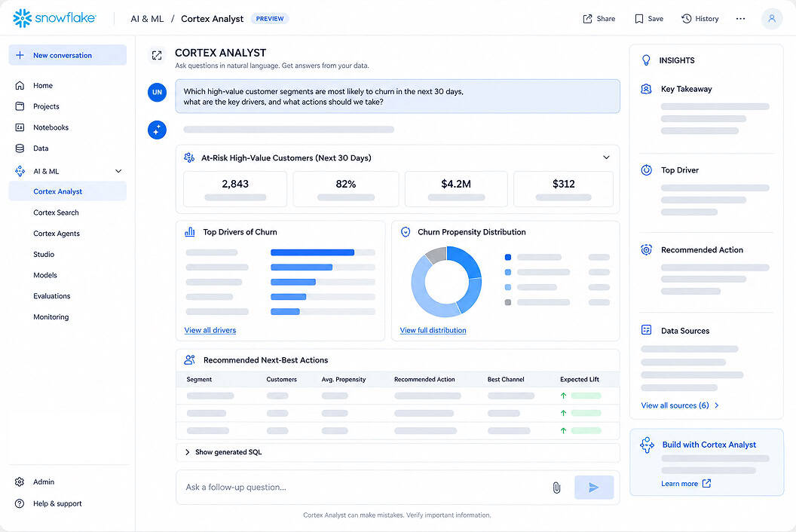Viewport: 796px width, 532px height.
Task: Select Cortex Analyst in sidebar
Action: 68,191
